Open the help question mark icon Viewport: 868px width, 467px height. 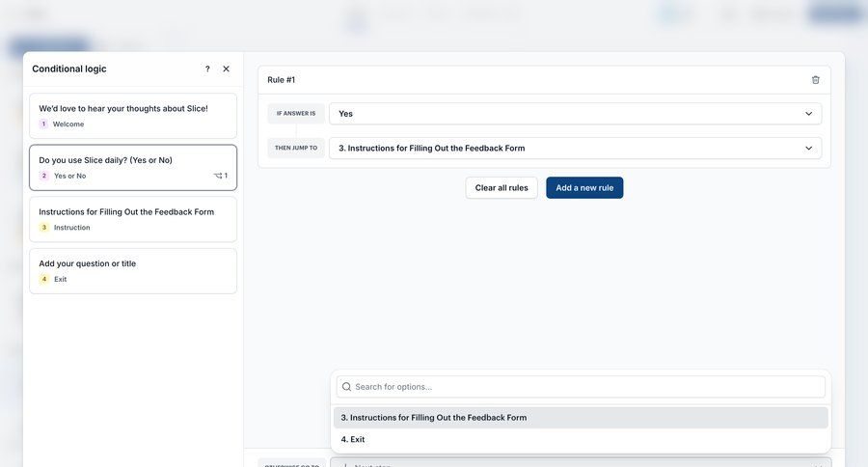[x=207, y=69]
